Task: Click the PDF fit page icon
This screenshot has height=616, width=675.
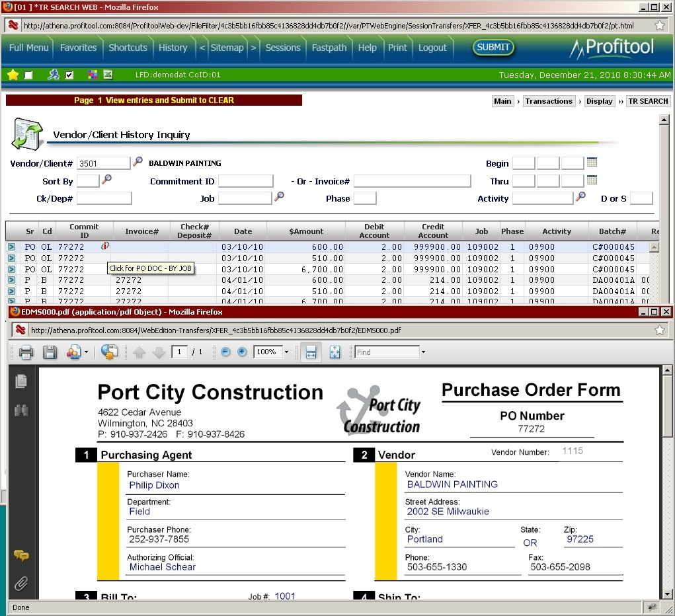Action: [335, 352]
